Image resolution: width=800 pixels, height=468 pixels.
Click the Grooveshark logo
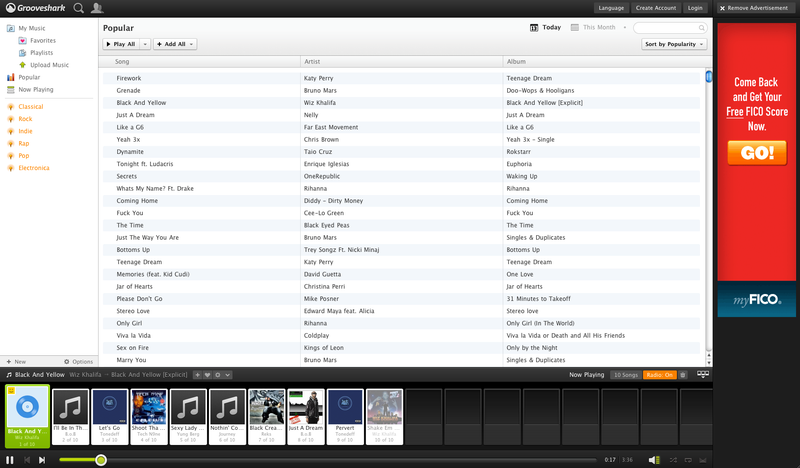tap(35, 8)
